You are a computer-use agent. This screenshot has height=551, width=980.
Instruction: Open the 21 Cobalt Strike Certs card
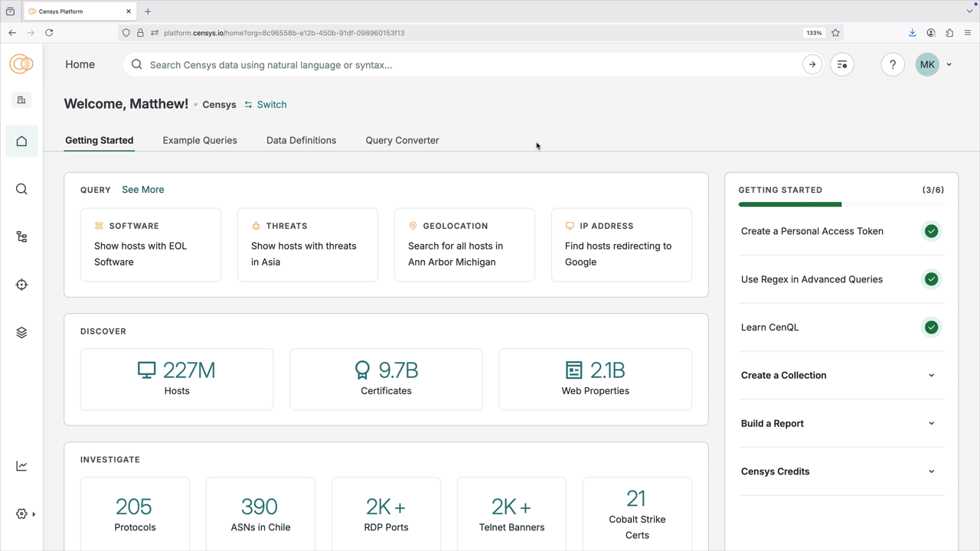[637, 514]
